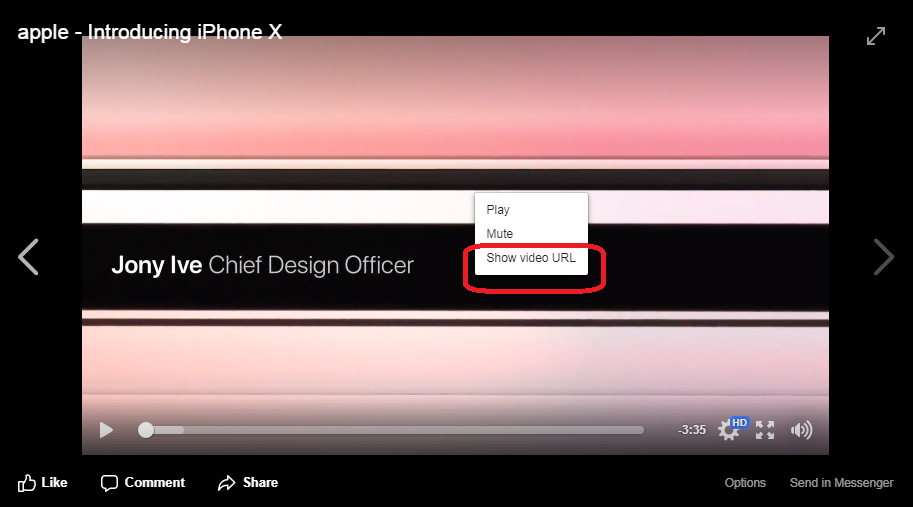Click Send in Messenger link
913x507 pixels.
pos(841,483)
